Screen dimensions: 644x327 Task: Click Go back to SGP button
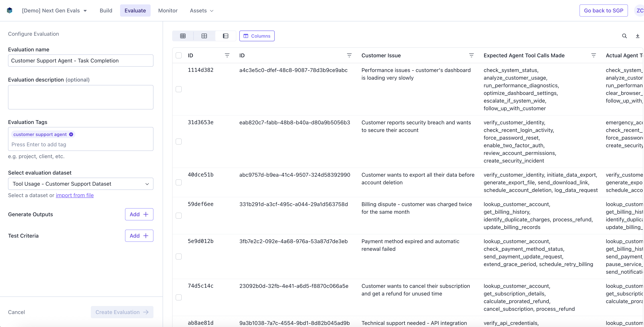[604, 11]
